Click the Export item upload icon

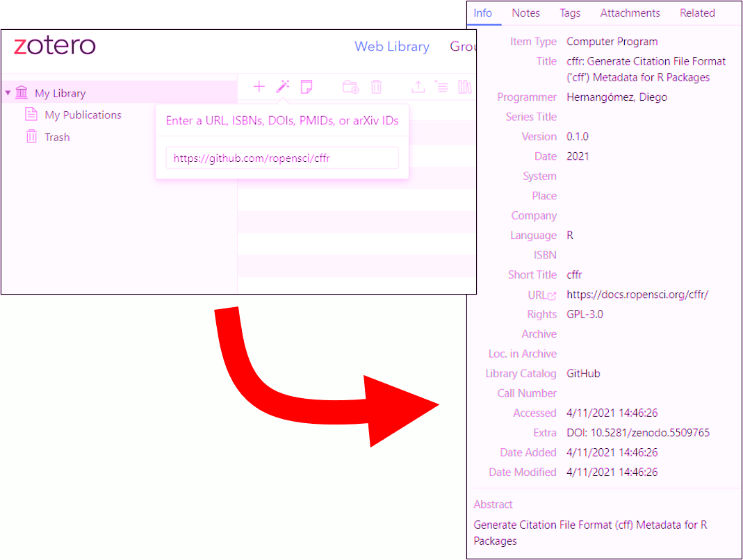[418, 87]
